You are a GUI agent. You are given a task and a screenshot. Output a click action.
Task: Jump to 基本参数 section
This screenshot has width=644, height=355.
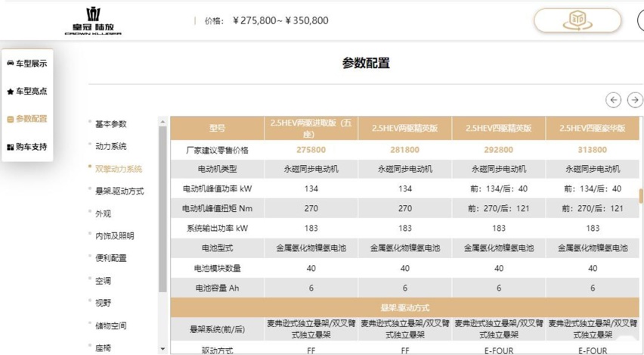[111, 124]
